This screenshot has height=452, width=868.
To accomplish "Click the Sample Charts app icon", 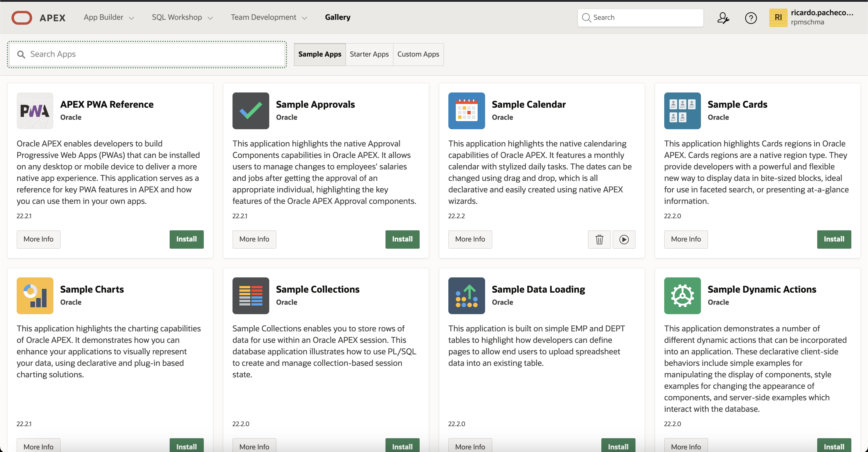I will coord(35,295).
